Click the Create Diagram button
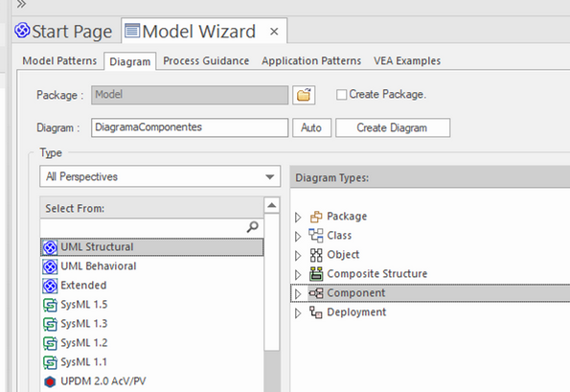This screenshot has height=392, width=570. click(393, 127)
